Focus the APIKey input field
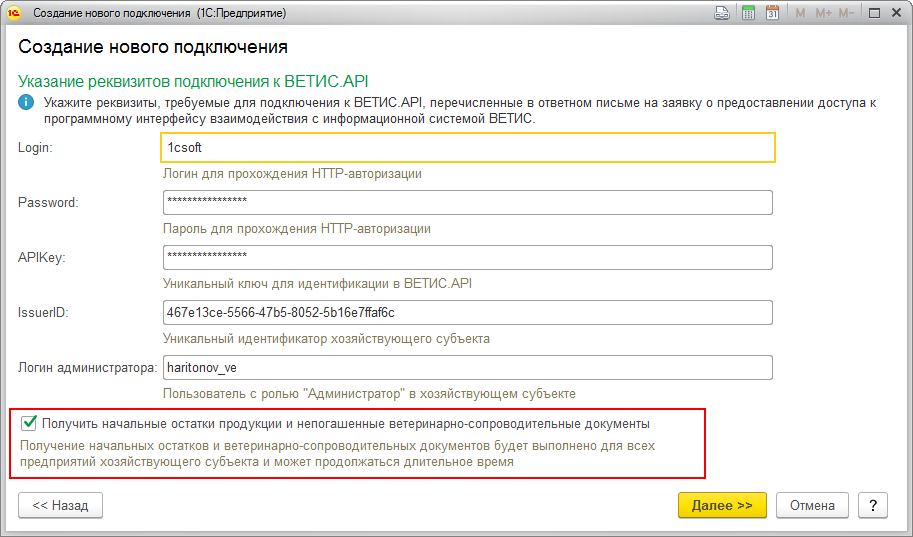 [x=468, y=257]
